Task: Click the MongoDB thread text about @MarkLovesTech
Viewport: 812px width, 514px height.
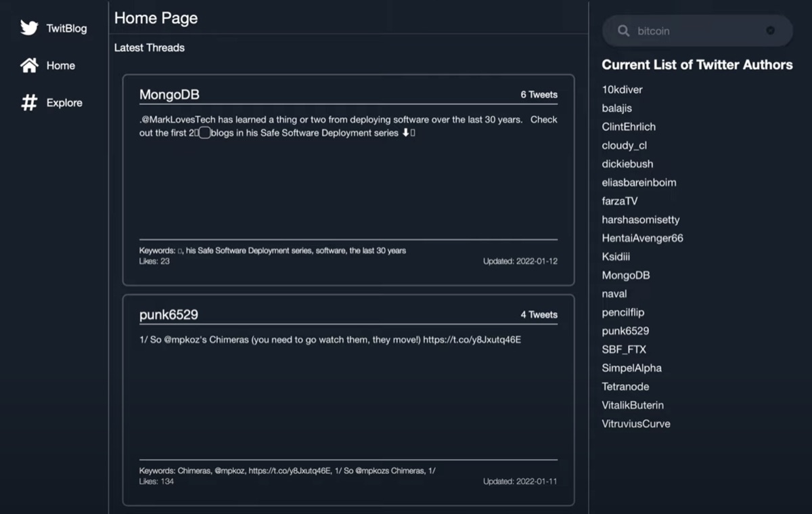Action: [348, 126]
